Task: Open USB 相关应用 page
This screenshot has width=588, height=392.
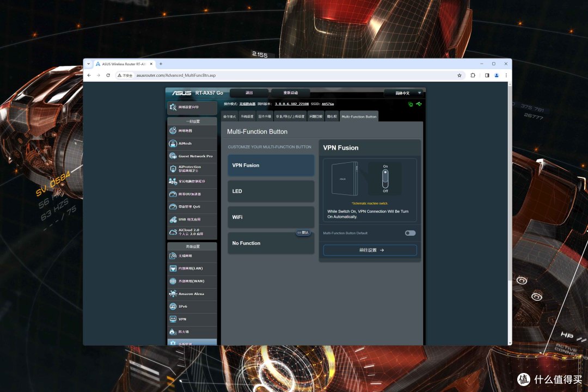Action: (x=192, y=219)
